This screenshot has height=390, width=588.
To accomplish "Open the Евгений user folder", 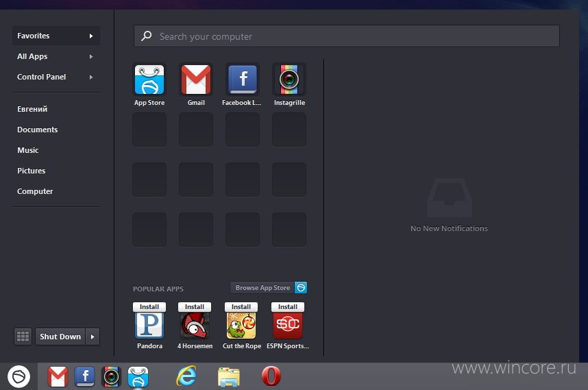I will 32,109.
